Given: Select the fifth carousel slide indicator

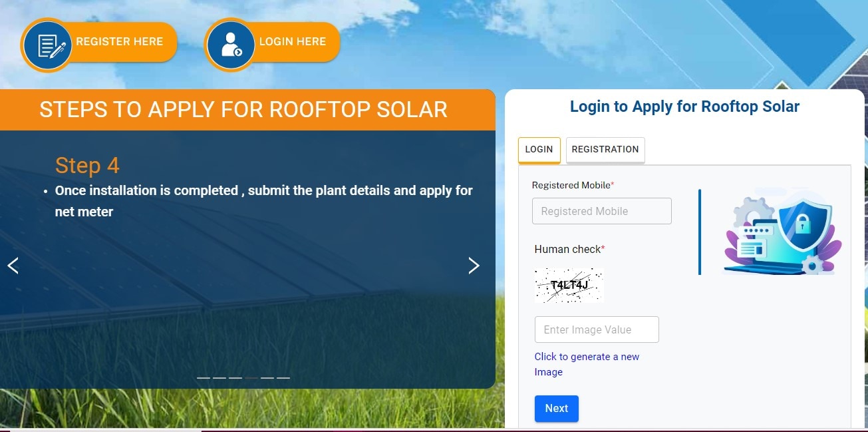Looking at the screenshot, I should [x=267, y=378].
